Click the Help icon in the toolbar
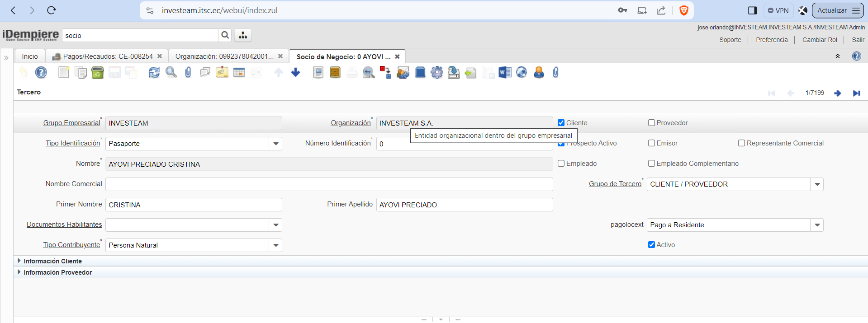This screenshot has width=868, height=323. [x=41, y=72]
